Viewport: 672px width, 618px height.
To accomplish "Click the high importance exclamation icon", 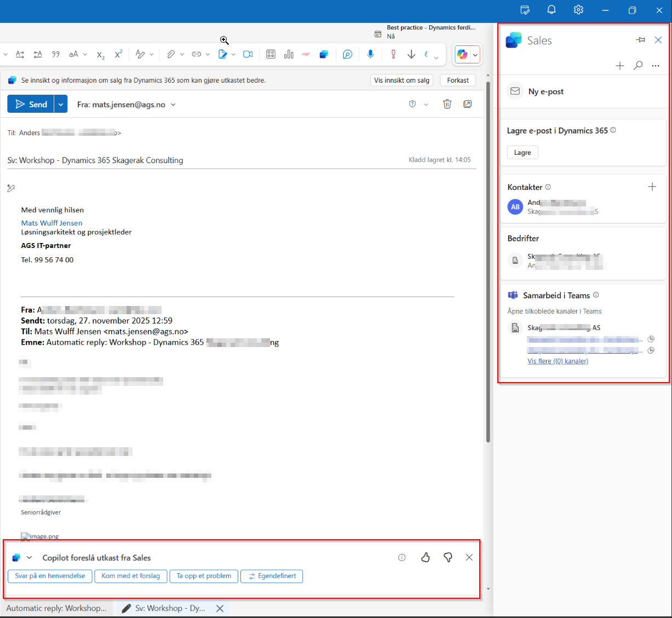I will [393, 54].
